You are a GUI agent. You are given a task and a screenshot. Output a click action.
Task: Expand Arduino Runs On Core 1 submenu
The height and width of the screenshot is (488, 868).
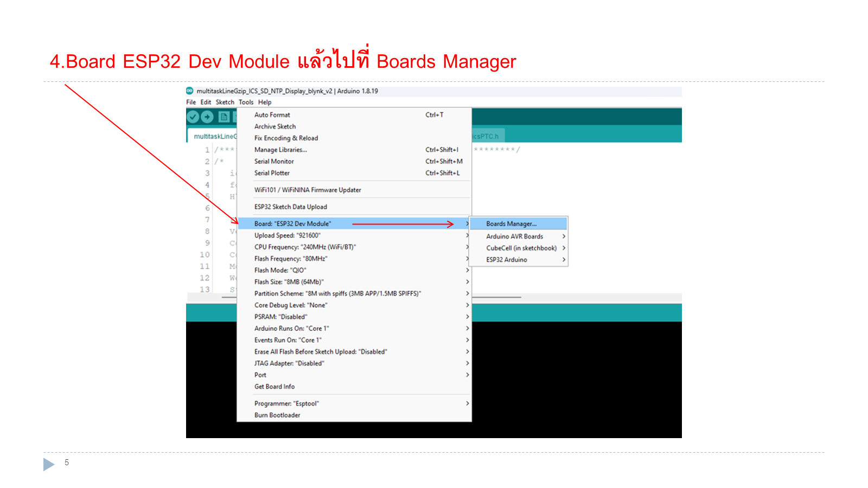(354, 329)
